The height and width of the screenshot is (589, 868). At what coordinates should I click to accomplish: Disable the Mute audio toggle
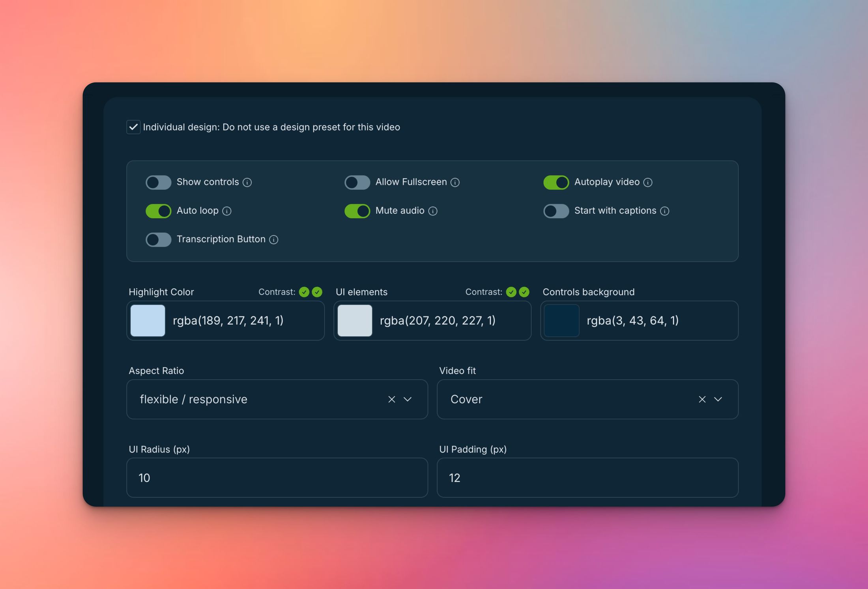coord(357,211)
